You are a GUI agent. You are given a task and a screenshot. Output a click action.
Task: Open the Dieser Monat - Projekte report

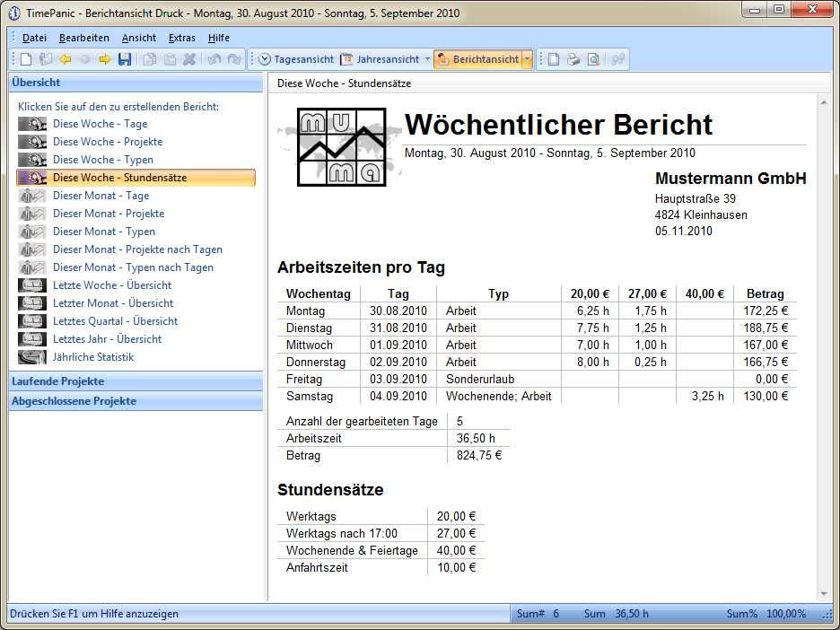(x=108, y=214)
